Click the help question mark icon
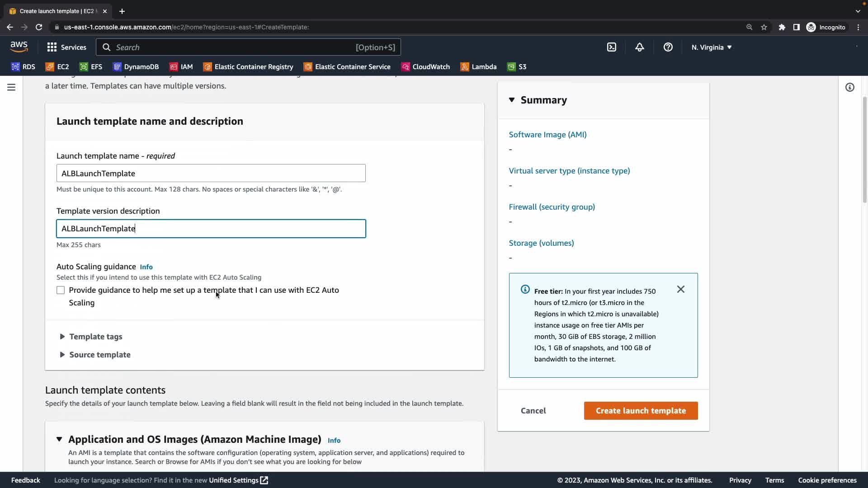This screenshot has height=488, width=868. (x=668, y=47)
